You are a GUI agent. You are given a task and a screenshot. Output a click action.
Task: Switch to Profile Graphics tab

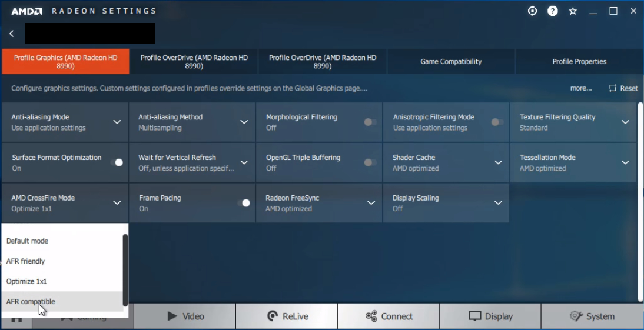pyautogui.click(x=66, y=62)
